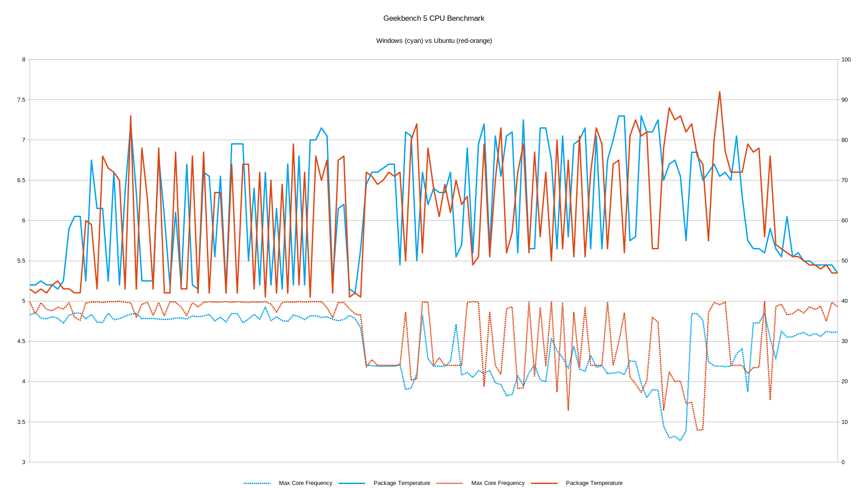Select the chart title 'Geekbench 5 CPU Benchmark'
868x488 pixels.
[x=434, y=19]
